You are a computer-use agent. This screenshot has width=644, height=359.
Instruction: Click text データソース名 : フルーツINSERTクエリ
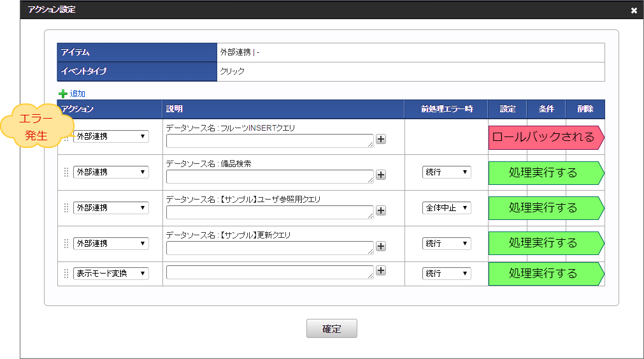231,128
